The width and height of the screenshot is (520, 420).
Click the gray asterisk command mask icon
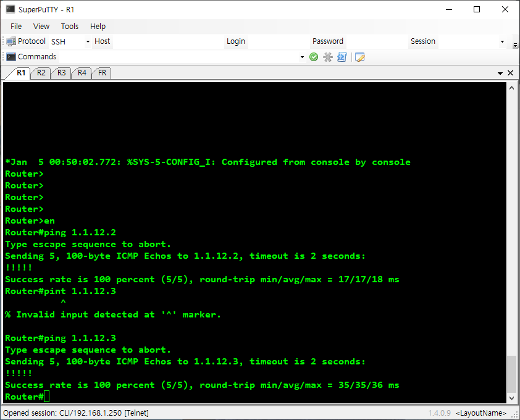pos(328,57)
